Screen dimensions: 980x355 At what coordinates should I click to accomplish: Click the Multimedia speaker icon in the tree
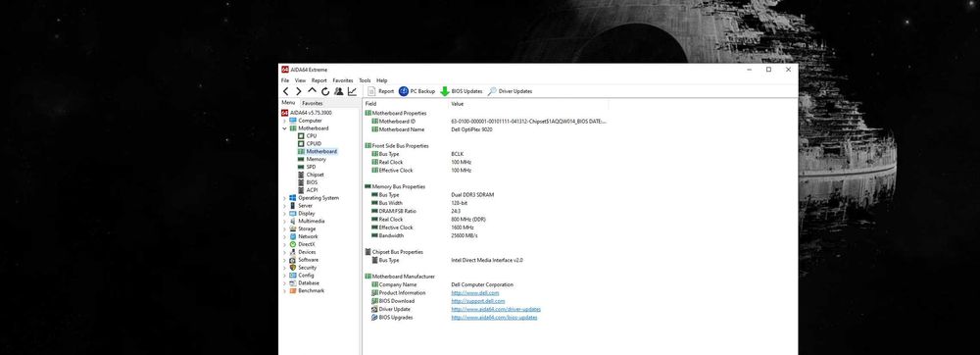[292, 222]
